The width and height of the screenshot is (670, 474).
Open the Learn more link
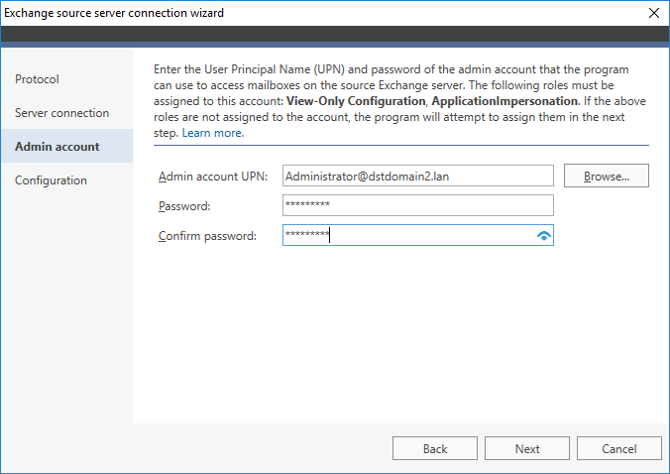coord(212,133)
